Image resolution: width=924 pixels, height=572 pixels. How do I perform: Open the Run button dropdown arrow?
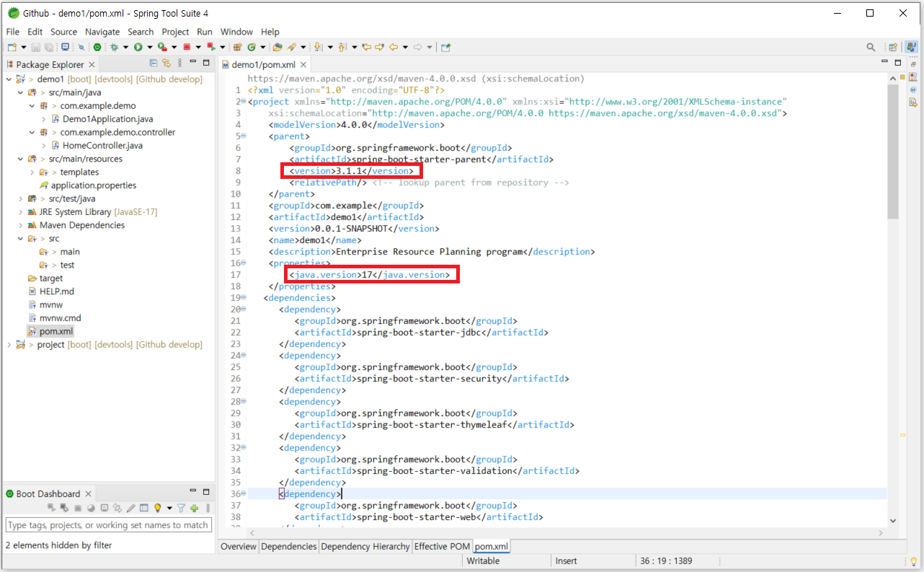pos(150,47)
